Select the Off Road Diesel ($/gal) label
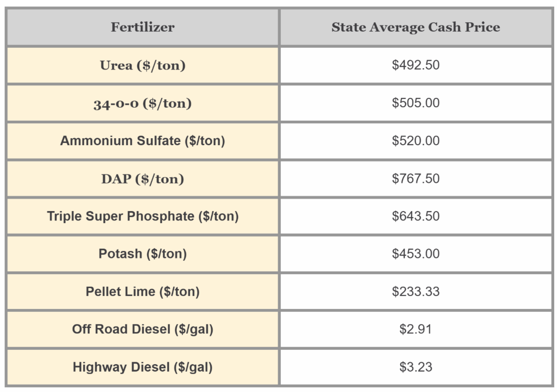 (142, 329)
